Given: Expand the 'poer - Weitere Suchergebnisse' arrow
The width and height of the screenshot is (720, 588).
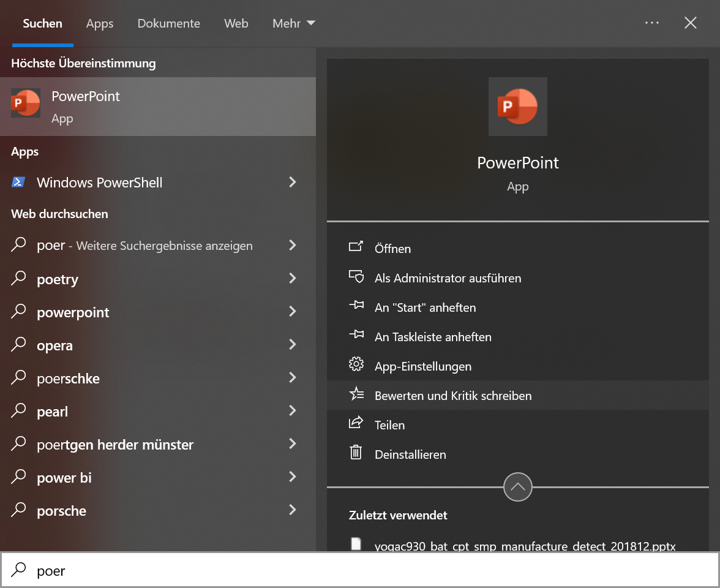Looking at the screenshot, I should coord(293,245).
